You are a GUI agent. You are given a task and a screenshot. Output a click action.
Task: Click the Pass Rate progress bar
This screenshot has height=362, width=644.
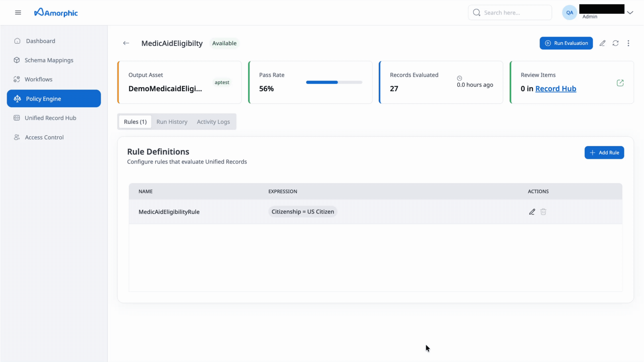point(334,82)
